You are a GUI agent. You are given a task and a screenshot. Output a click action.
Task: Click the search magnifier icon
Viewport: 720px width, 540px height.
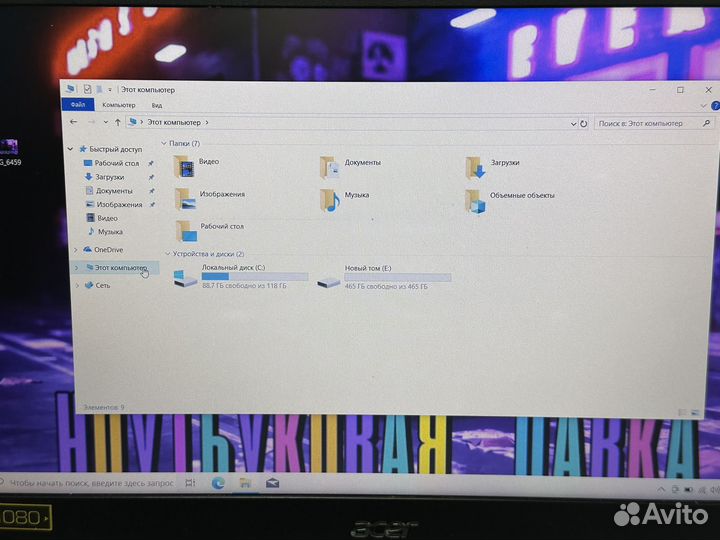coord(707,123)
